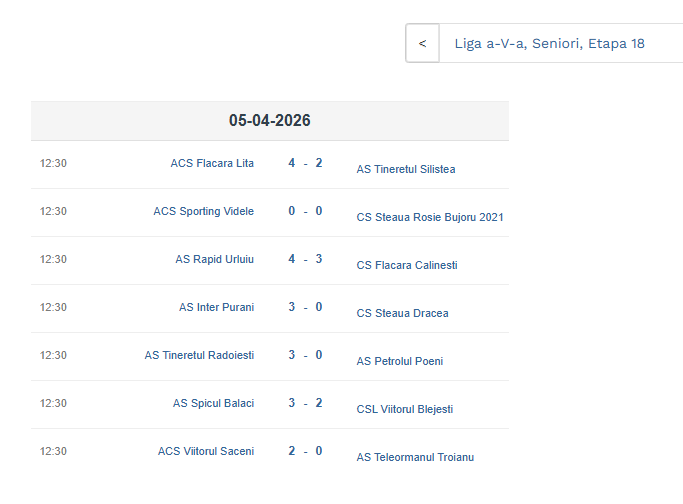Click the 05-04-2026 date header
Viewport: 683px width, 504px height.
[269, 121]
